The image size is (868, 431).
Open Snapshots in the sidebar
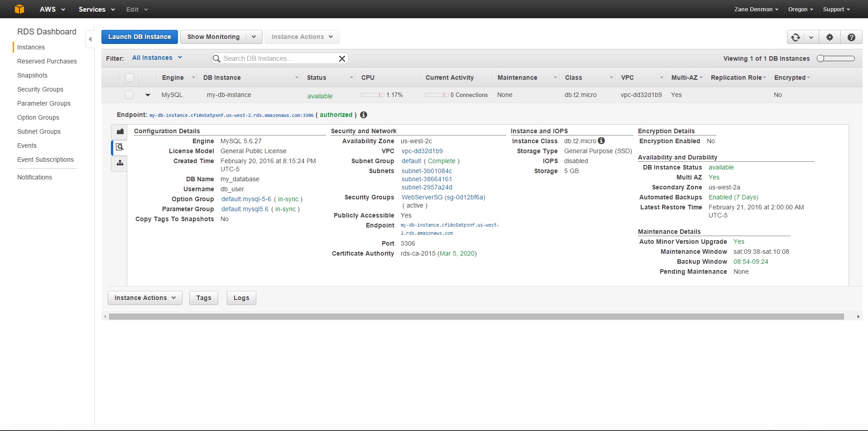(32, 75)
